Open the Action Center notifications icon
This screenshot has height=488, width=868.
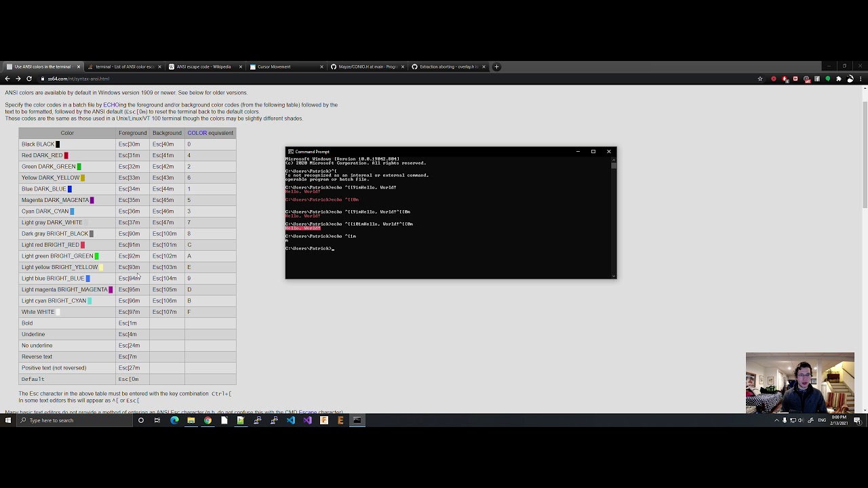click(857, 420)
